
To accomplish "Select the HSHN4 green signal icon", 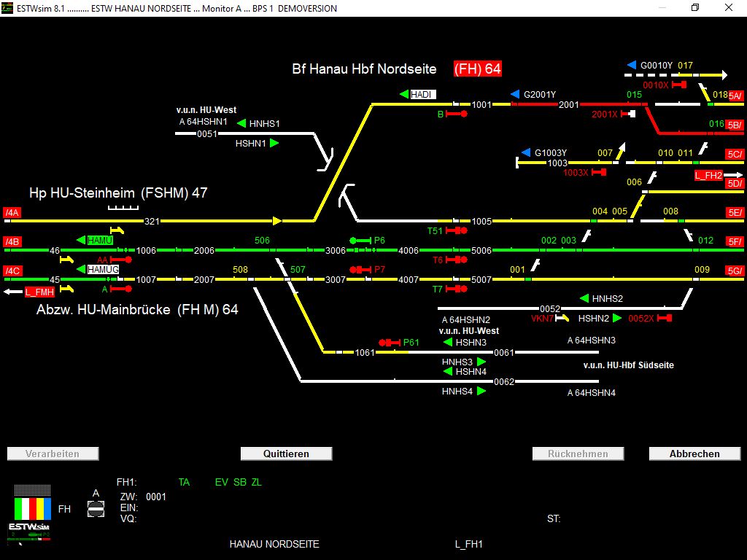I will tap(447, 371).
